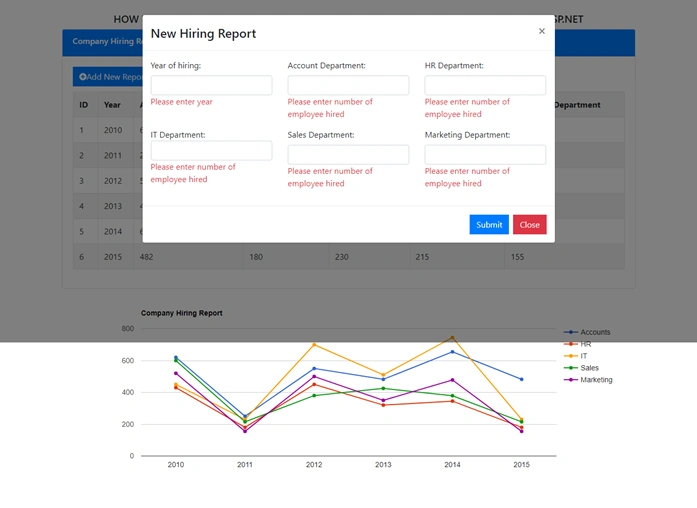Viewport: 697px width, 508px height.
Task: Click the 482 value in 2015 row
Action: click(x=146, y=257)
